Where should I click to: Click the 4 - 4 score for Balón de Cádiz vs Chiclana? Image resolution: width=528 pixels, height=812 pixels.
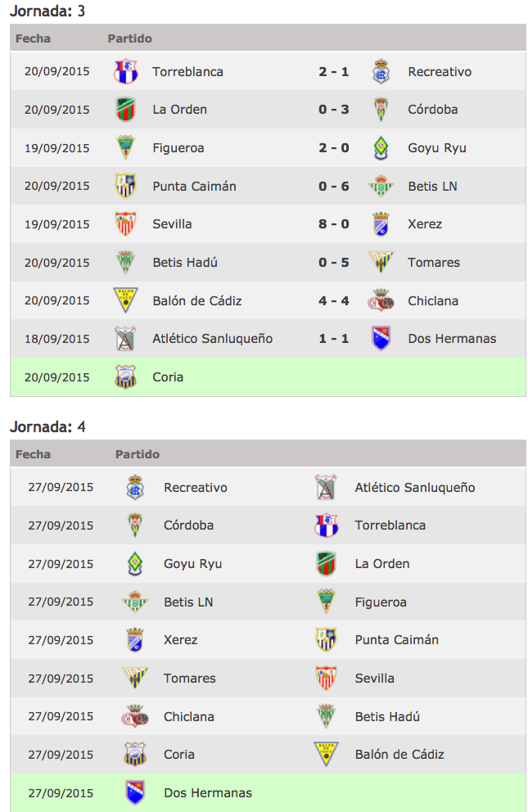(x=334, y=301)
